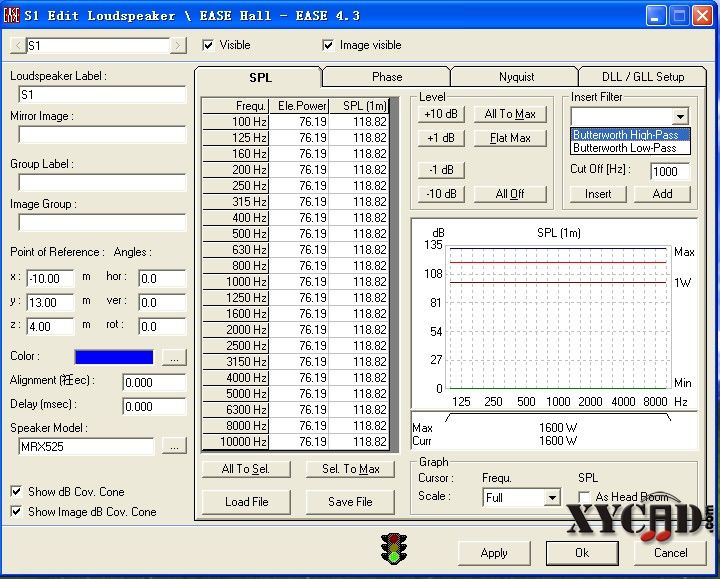Click the SPL (1m) graph area
This screenshot has height=579, width=720.
point(557,317)
